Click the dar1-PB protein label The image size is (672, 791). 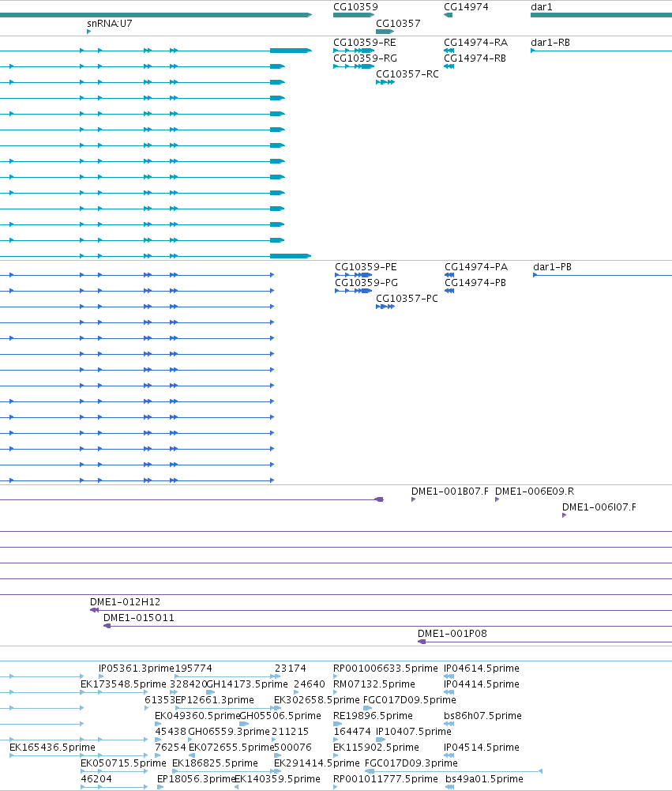tap(552, 267)
